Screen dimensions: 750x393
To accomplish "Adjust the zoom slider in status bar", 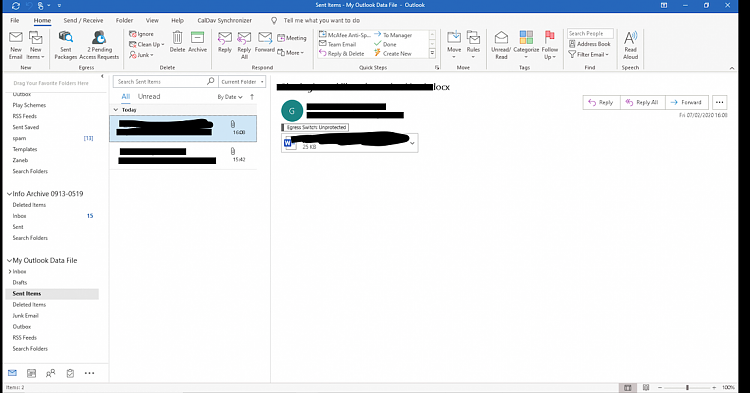I will coord(687,387).
